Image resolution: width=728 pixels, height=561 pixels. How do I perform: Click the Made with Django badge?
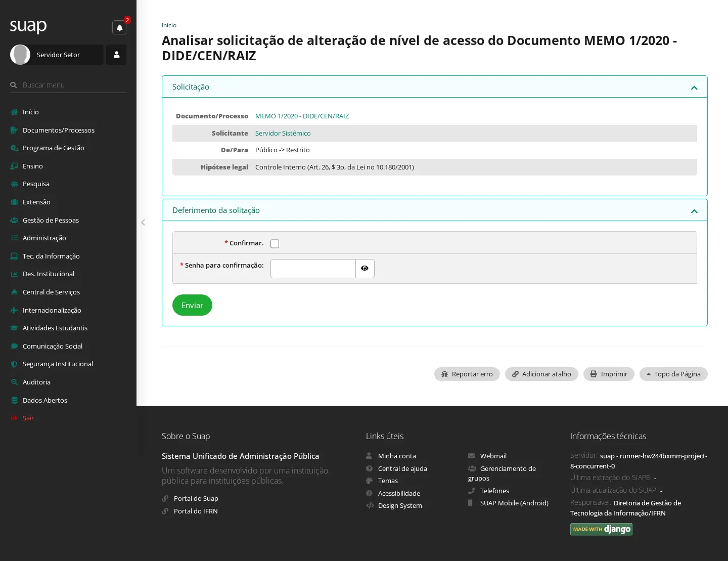(x=602, y=529)
